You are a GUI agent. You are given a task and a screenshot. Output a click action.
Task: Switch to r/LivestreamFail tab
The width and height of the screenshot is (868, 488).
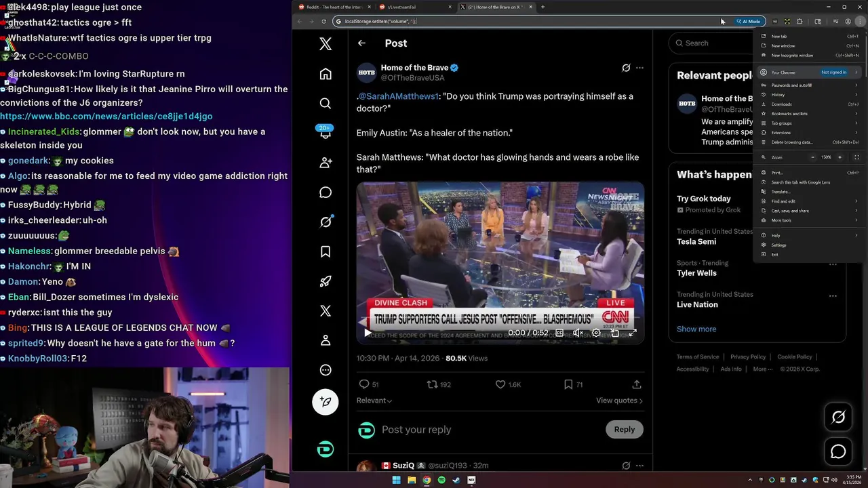click(415, 7)
